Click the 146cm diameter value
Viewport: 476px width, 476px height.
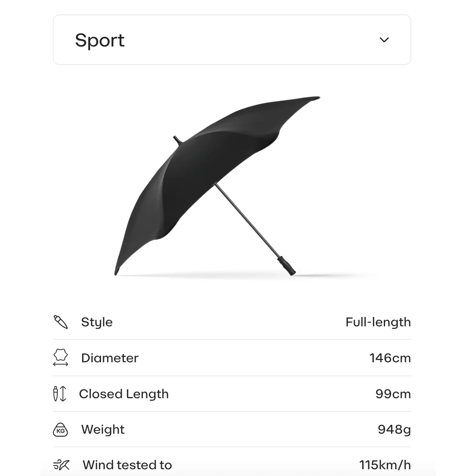point(390,358)
